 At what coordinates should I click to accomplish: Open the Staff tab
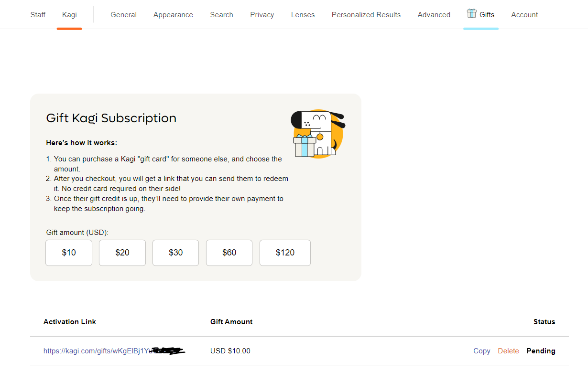(38, 15)
